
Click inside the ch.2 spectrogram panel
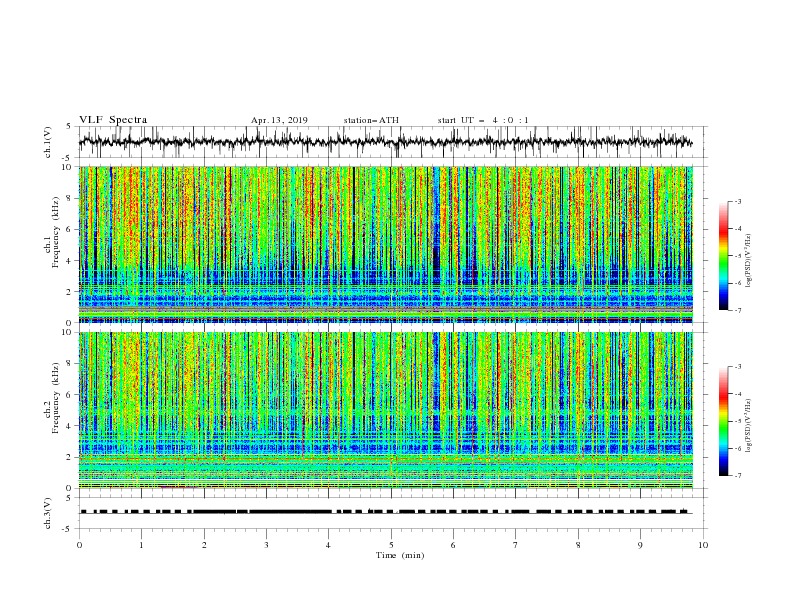click(x=385, y=410)
